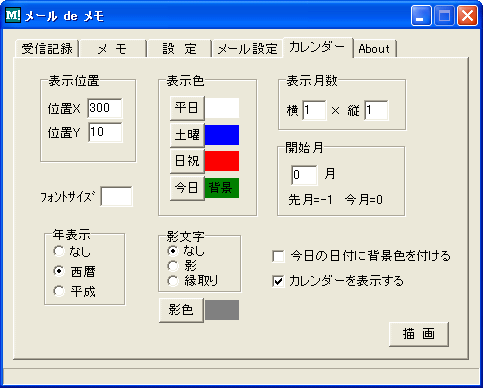The image size is (483, 388).
Task: Switch to the 受信記録 tab
Action: tap(47, 49)
